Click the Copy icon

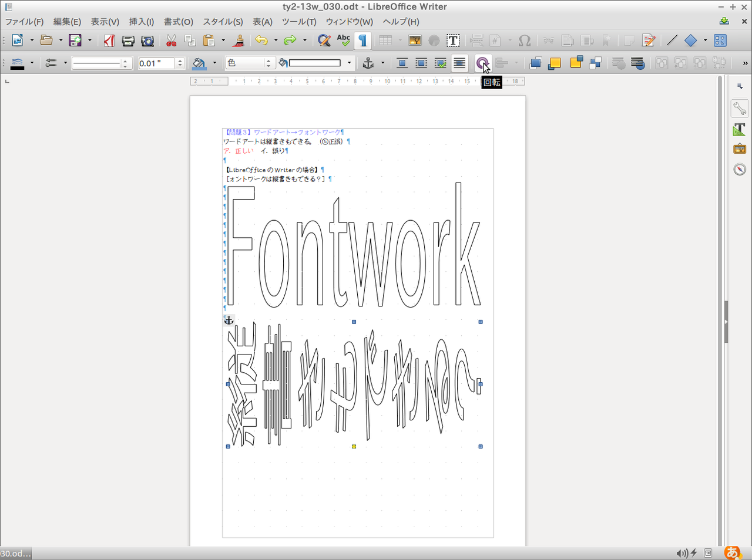(x=190, y=41)
